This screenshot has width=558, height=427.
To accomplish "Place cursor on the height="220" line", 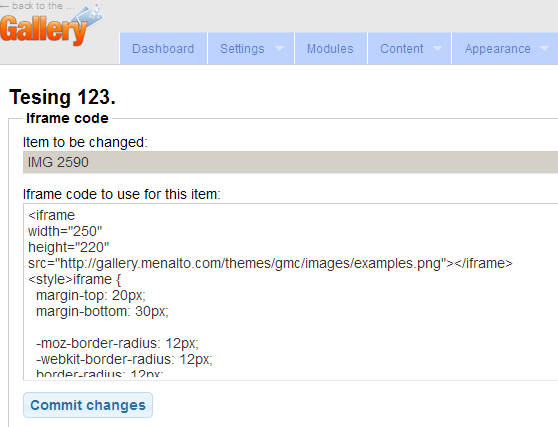I will click(69, 247).
